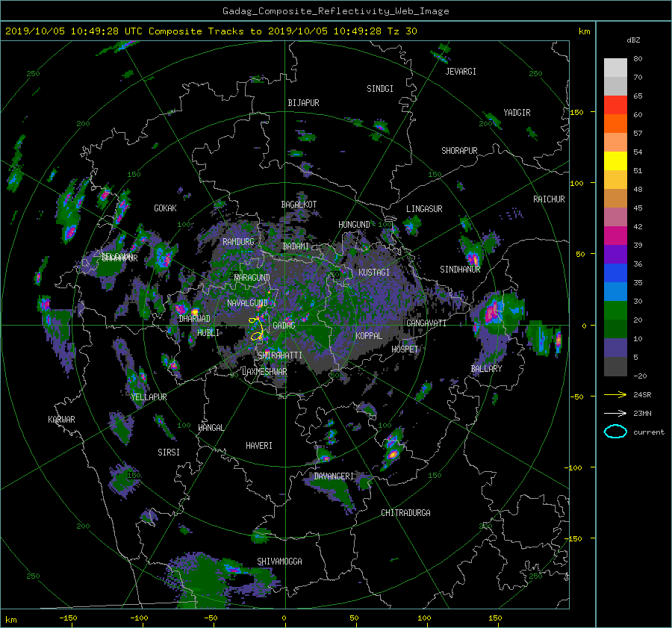Select the orange swatch between 60 and 57 dBZ
Viewport: 672px width, 628px height.
pos(615,123)
